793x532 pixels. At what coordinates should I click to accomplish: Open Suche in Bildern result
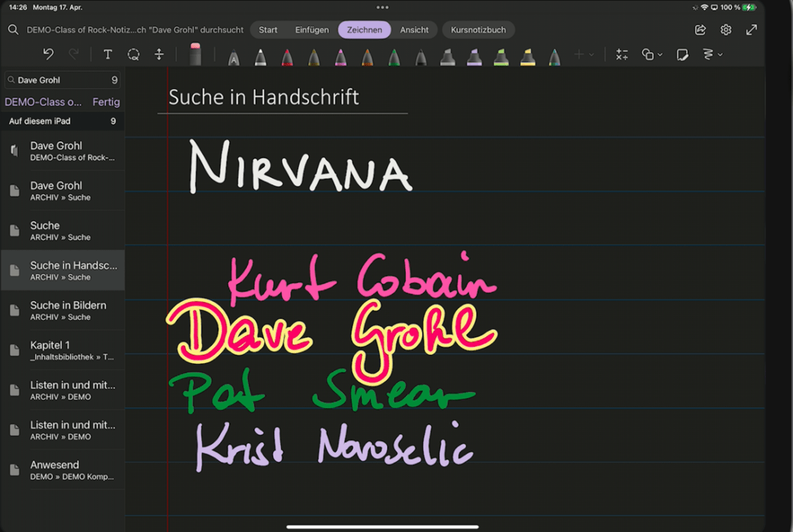63,311
